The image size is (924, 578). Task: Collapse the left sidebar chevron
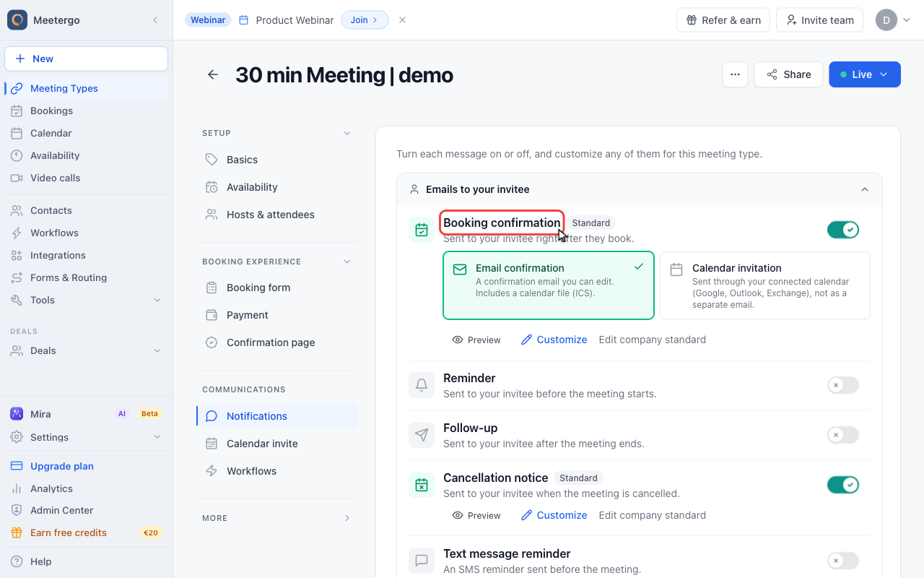point(155,20)
